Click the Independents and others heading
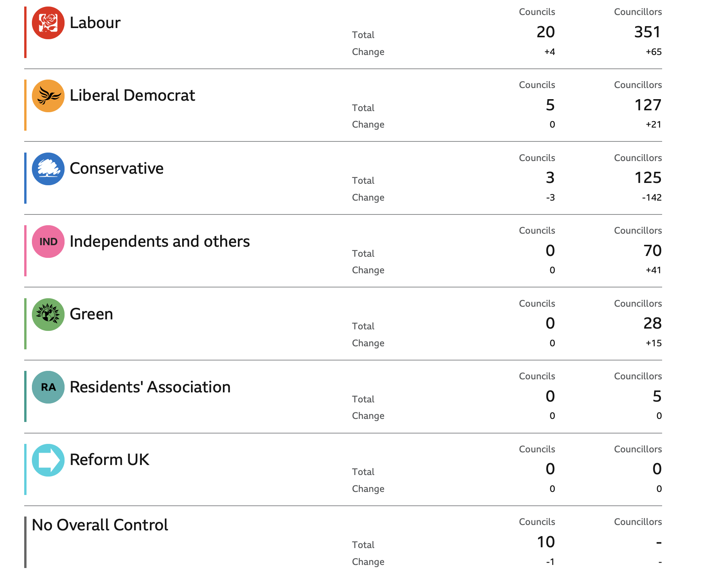This screenshot has height=588, width=704. pos(159,242)
